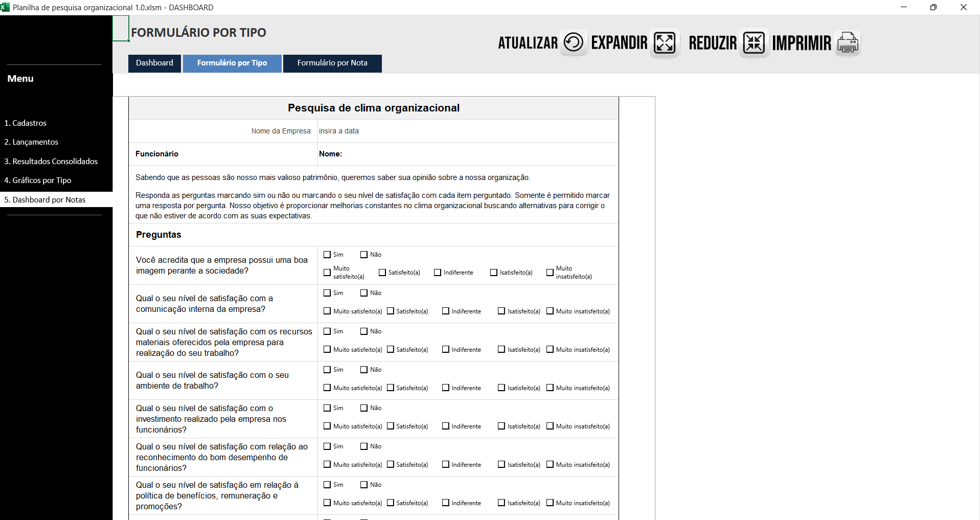The width and height of the screenshot is (980, 520).
Task: Check Não for internal communication question
Action: click(x=364, y=293)
